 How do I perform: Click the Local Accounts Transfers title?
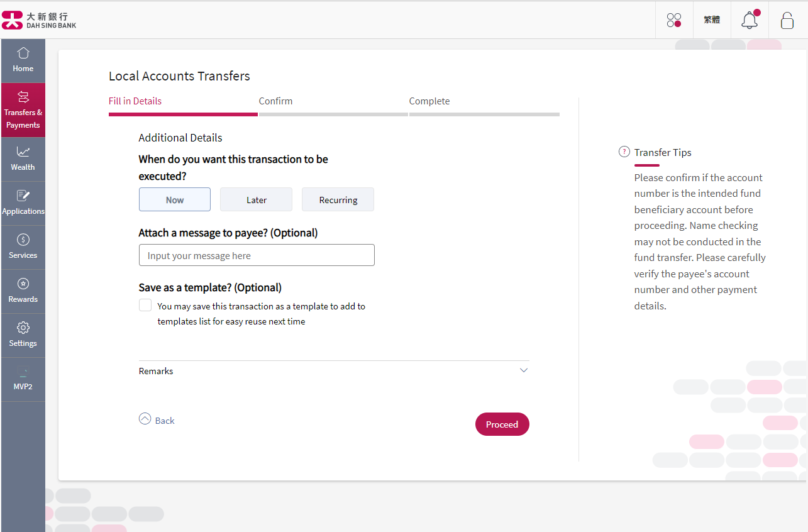[179, 76]
